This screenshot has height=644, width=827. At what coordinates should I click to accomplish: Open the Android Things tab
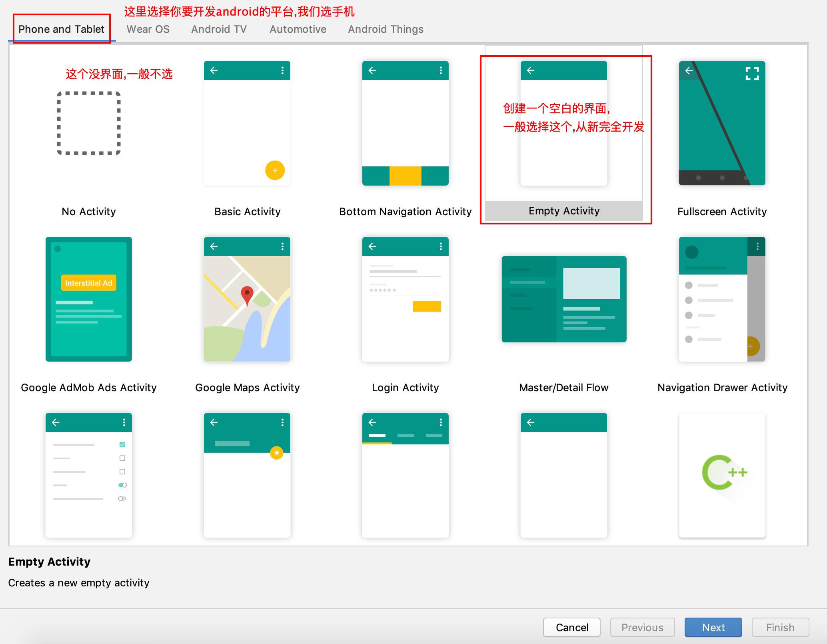[x=386, y=29]
